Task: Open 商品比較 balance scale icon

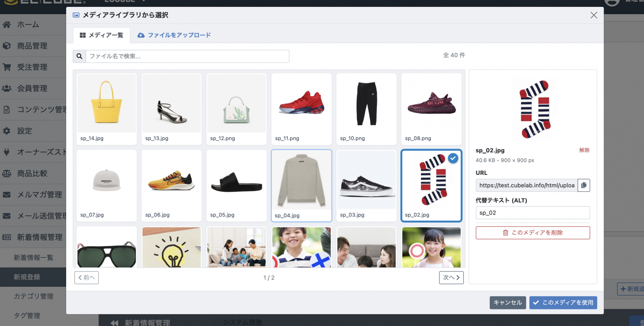Action: click(x=6, y=173)
